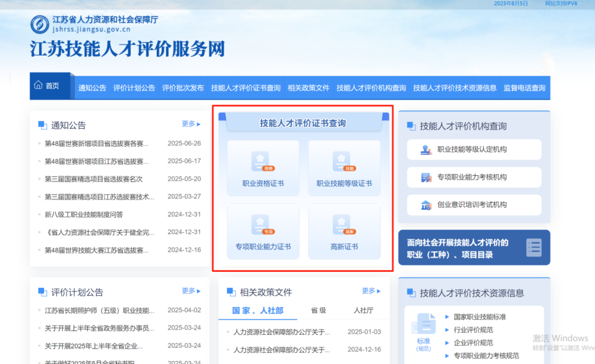
Task: Open notice 第48届世赛新增项目江苏省选拔赛...
Action: (x=97, y=162)
